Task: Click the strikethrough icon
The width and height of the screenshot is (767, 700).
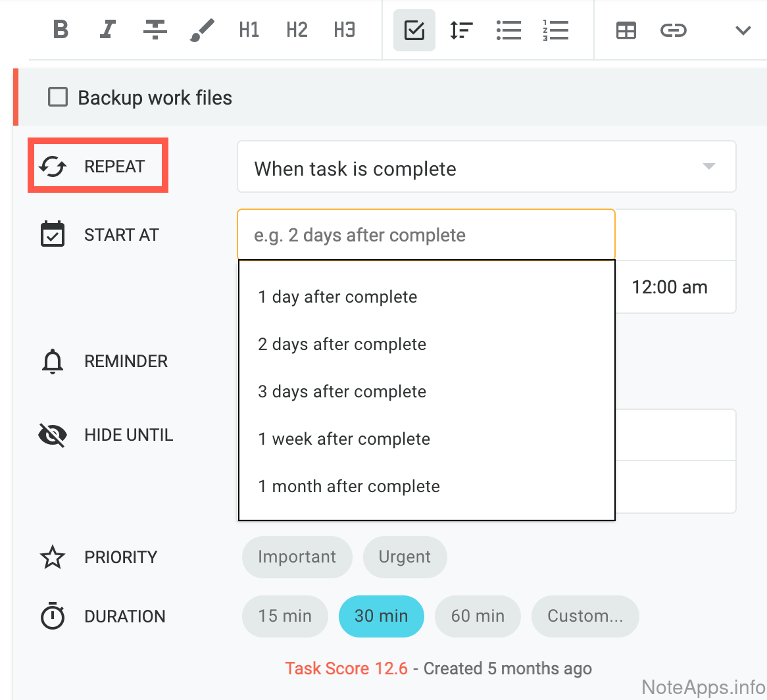Action: [x=155, y=30]
